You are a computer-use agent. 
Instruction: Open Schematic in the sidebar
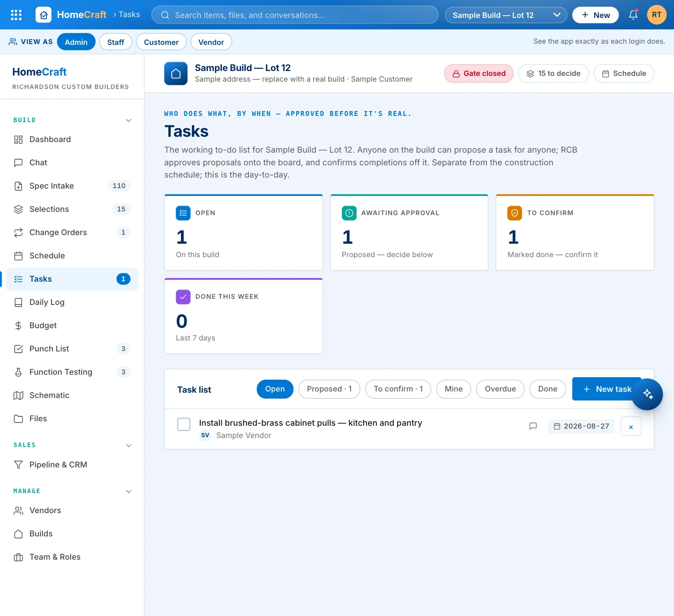pos(72,396)
